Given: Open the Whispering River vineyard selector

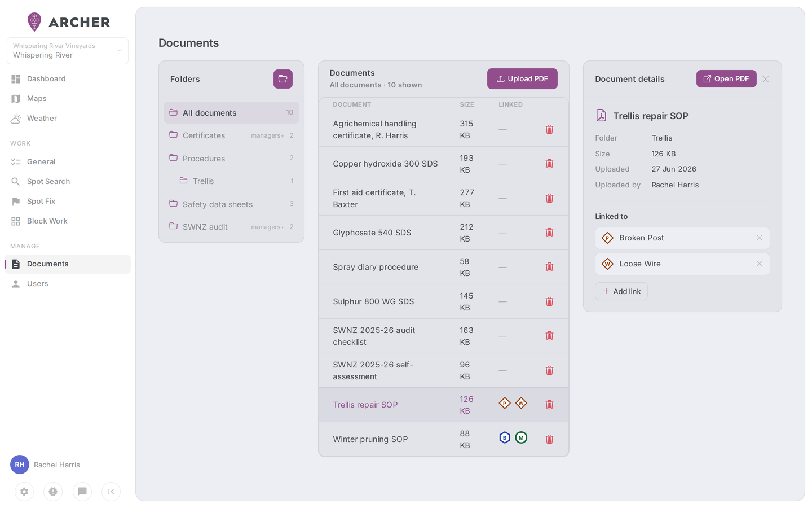Looking at the screenshot, I should (68, 51).
